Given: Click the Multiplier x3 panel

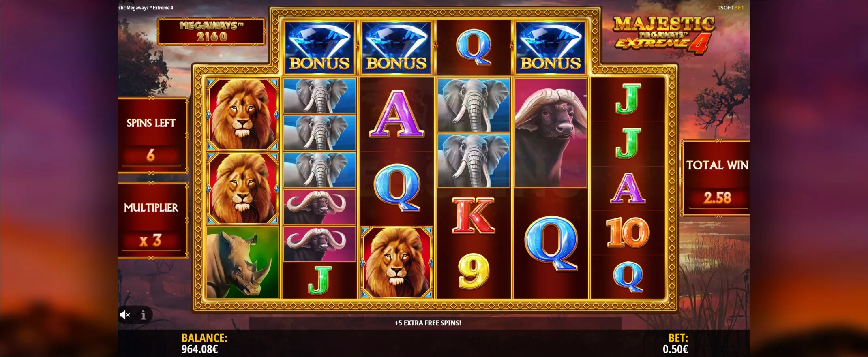Looking at the screenshot, I should [x=152, y=220].
